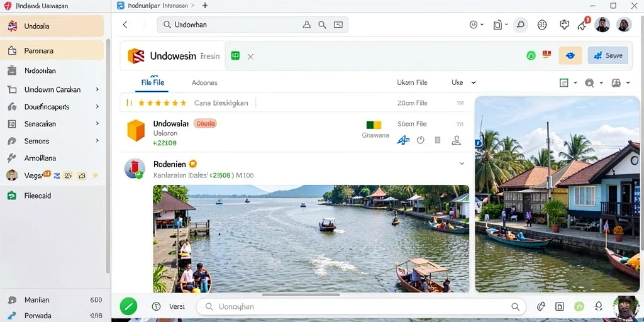
Task: Click the emoji smiley icon in top toolbar
Action: pos(474,25)
